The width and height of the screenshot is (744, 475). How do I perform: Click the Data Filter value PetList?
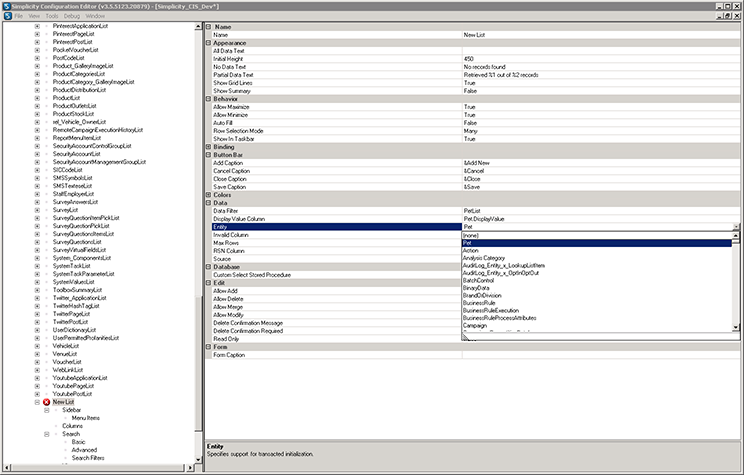601,211
